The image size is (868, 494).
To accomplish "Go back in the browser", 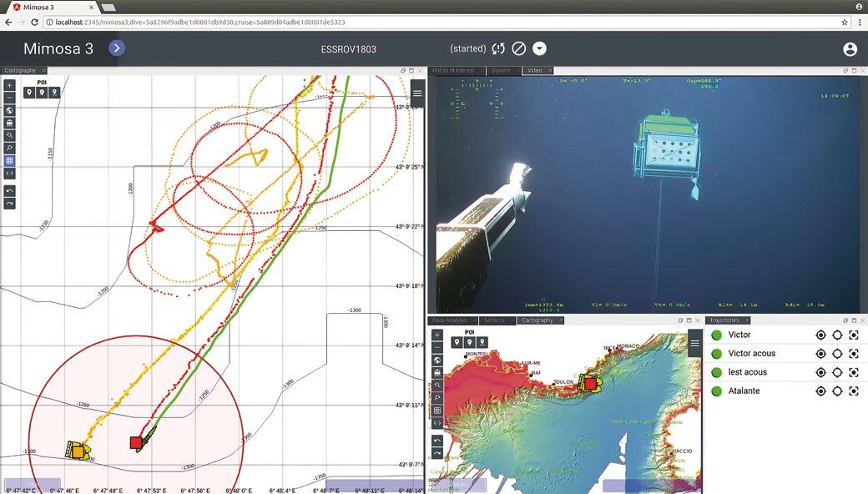I will click(x=8, y=23).
